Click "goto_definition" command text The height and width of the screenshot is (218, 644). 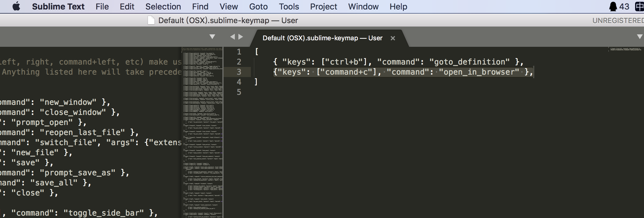point(470,62)
